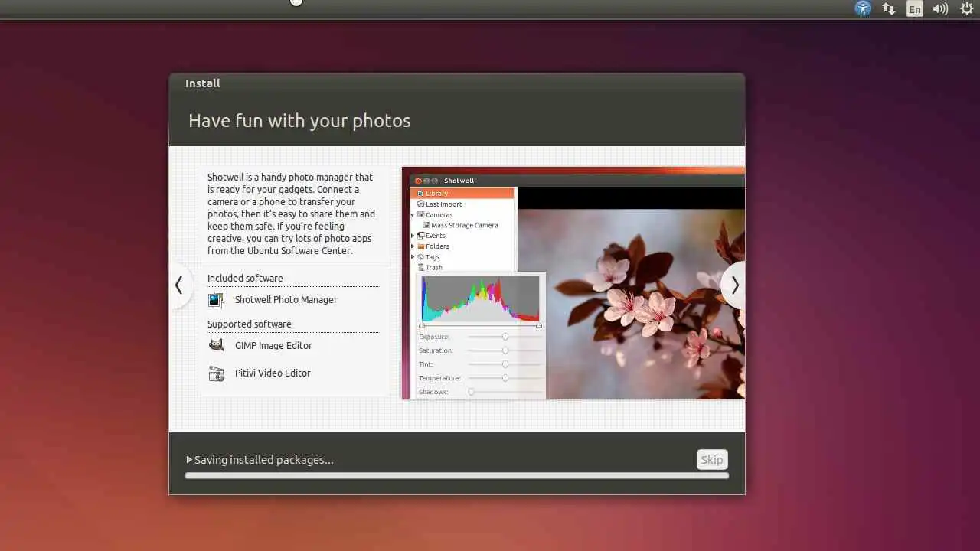The image size is (980, 551).
Task: Click the cherry blossom photo preview
Action: 645,304
